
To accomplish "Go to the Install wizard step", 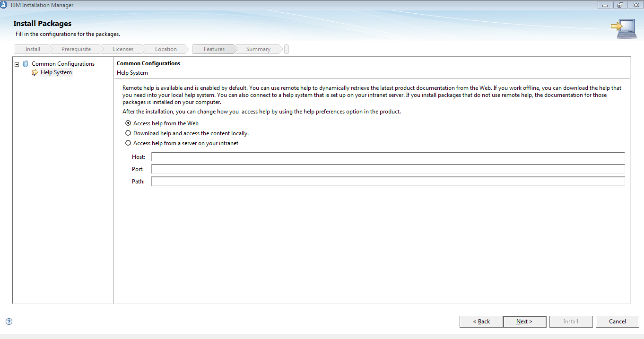I will point(33,49).
